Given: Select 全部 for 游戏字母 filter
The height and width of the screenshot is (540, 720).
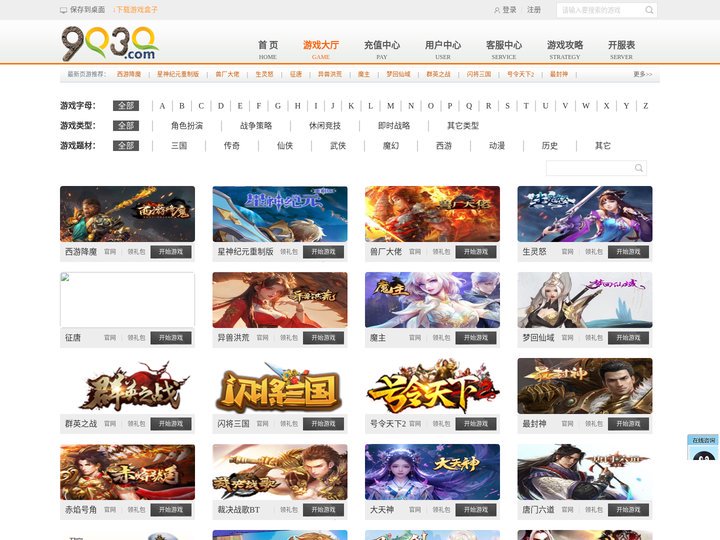Looking at the screenshot, I should coord(126,106).
